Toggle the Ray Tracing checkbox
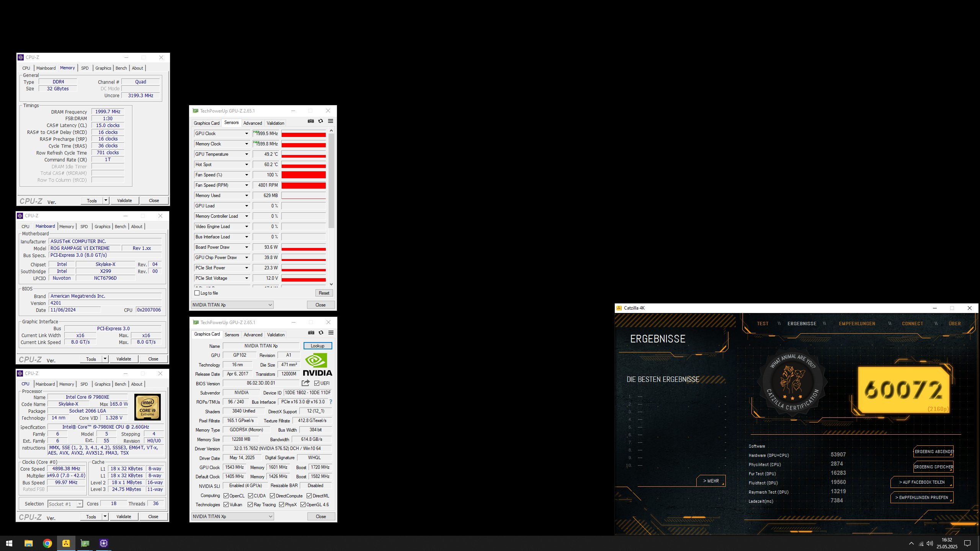The height and width of the screenshot is (551, 980). (x=250, y=505)
